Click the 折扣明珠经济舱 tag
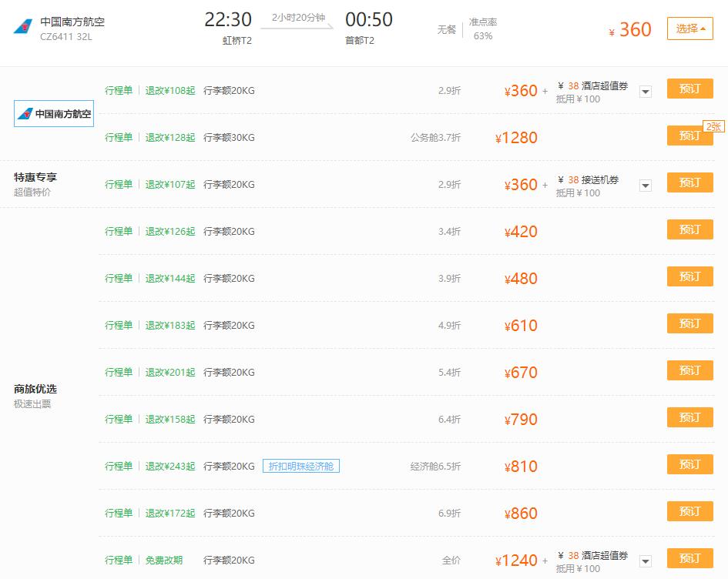The image size is (728, 579). point(301,466)
